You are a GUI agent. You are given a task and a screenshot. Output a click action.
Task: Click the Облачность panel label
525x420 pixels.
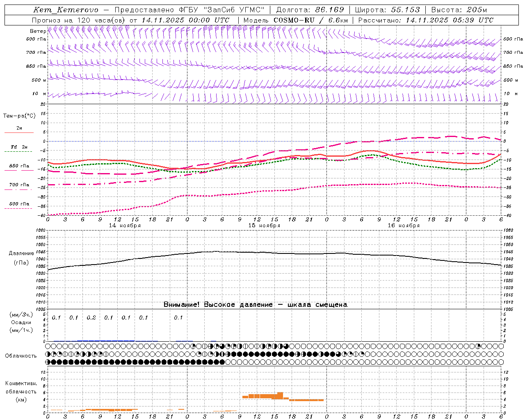tap(21, 356)
